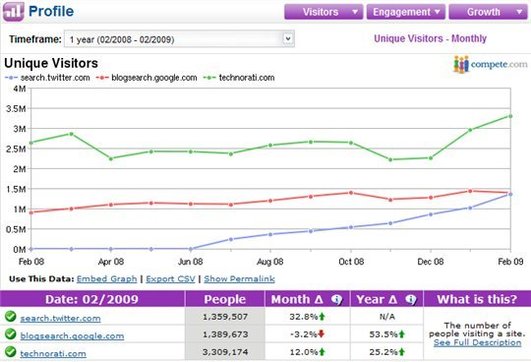Open the technorati.com table link
Image resolution: width=531 pixels, height=362 pixels.
pyautogui.click(x=53, y=354)
